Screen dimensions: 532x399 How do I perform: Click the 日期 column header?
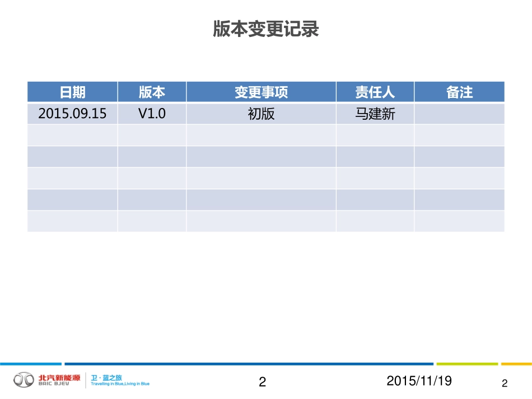coord(72,92)
